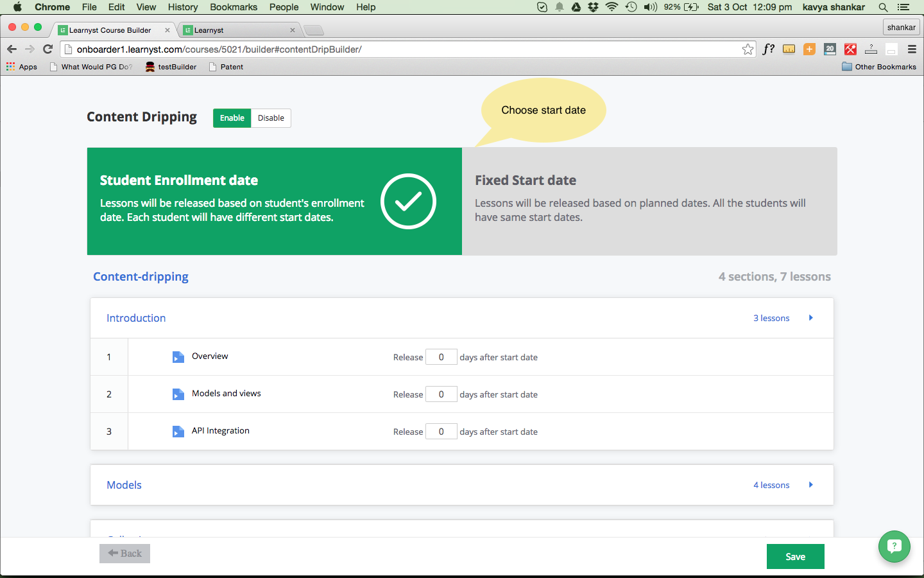Click the red cross extension icon
This screenshot has height=578, width=924.
pyautogui.click(x=851, y=49)
